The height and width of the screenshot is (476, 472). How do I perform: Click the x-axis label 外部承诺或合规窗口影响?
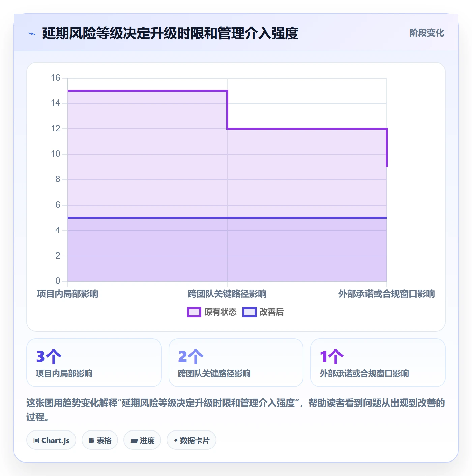387,294
